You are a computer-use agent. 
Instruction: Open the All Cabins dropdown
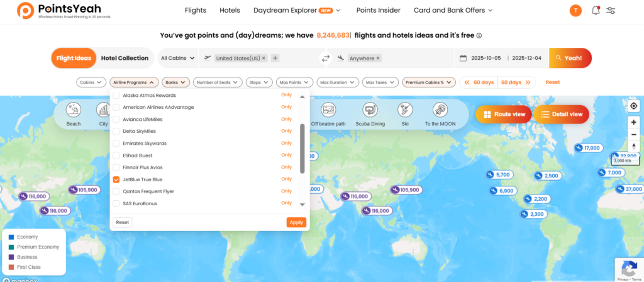[177, 58]
